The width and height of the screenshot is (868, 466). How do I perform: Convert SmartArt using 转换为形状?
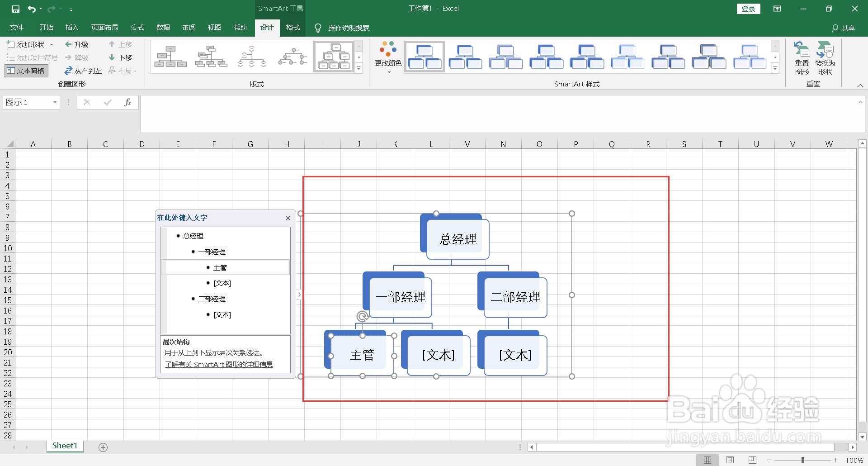pyautogui.click(x=825, y=58)
